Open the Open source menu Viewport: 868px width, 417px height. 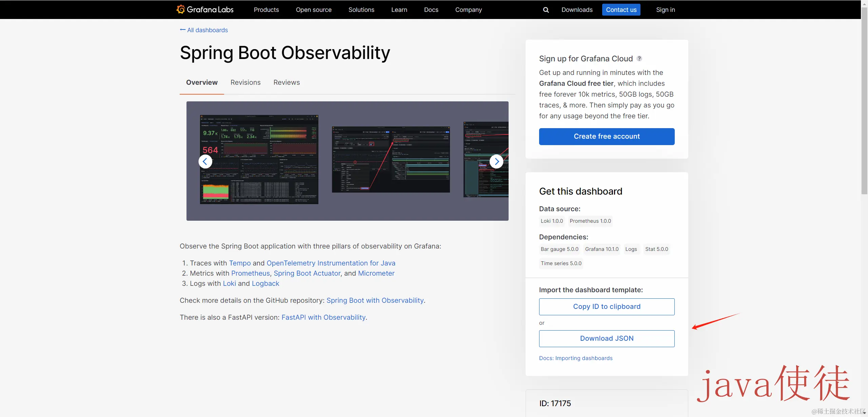pyautogui.click(x=314, y=10)
